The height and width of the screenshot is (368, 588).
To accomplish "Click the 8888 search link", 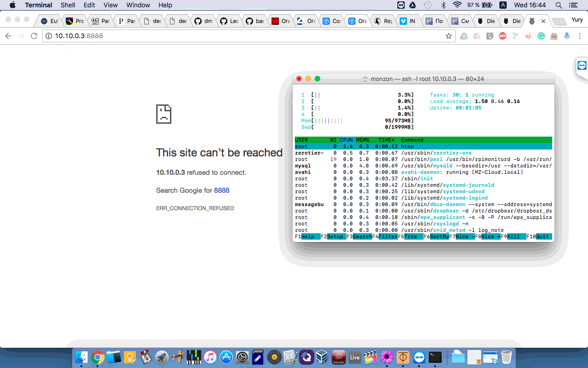I will (221, 190).
